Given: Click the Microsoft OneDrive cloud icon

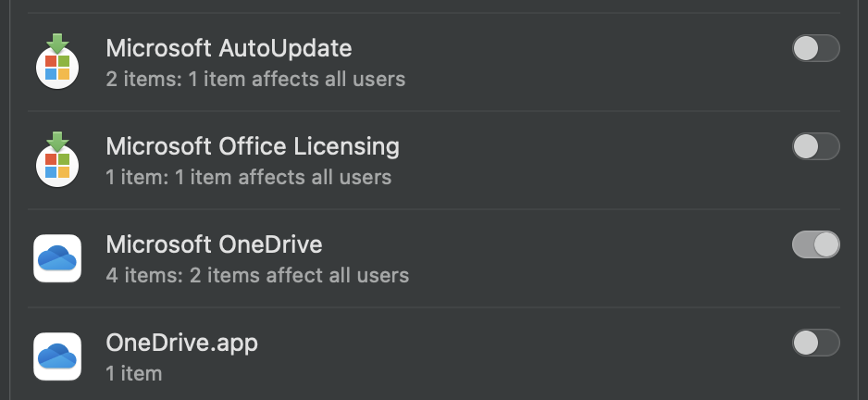Looking at the screenshot, I should [x=57, y=258].
